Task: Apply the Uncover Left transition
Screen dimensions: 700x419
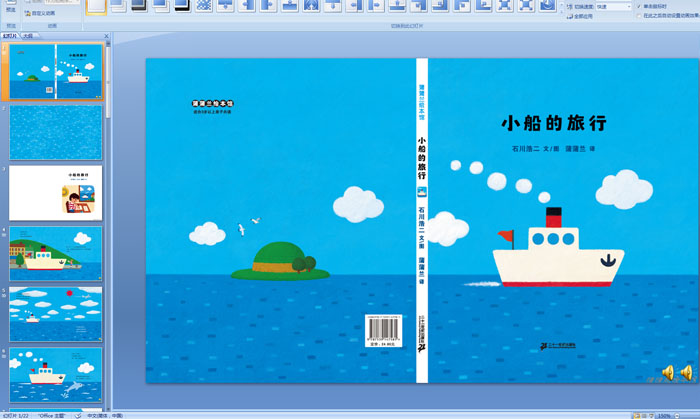Action: point(354,5)
